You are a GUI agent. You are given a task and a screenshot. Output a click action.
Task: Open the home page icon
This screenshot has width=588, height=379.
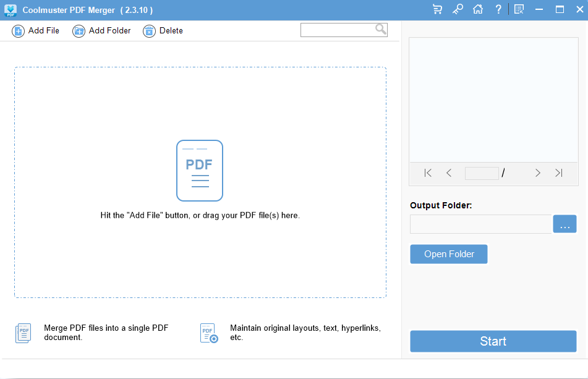[x=477, y=9]
